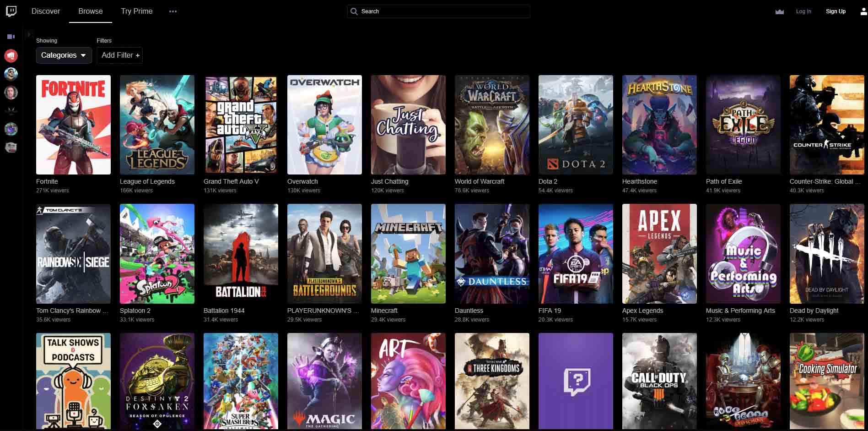Screen dimensions: 868x431
Task: Open the Categories dropdown
Action: 64,55
